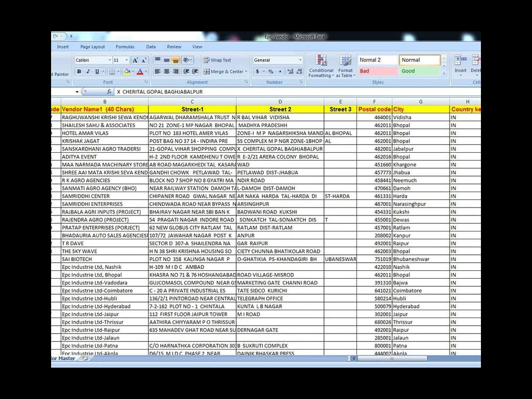Open the View tab
The height and width of the screenshot is (399, 532).
[x=197, y=47]
